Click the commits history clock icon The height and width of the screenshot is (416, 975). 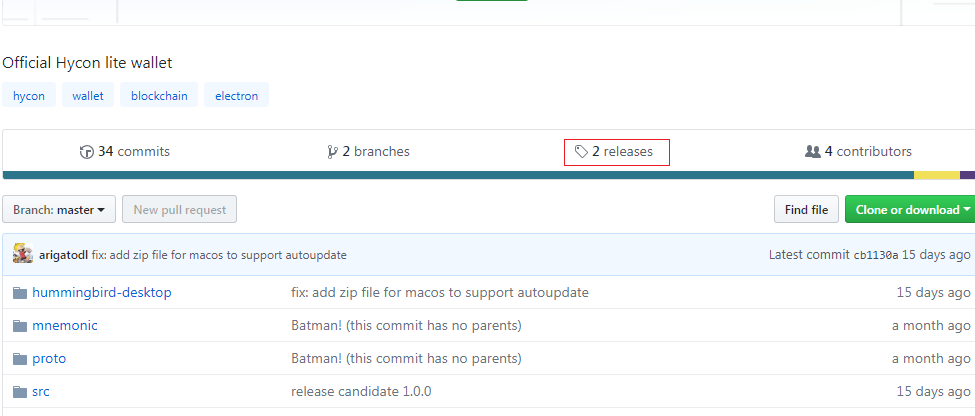click(x=87, y=152)
